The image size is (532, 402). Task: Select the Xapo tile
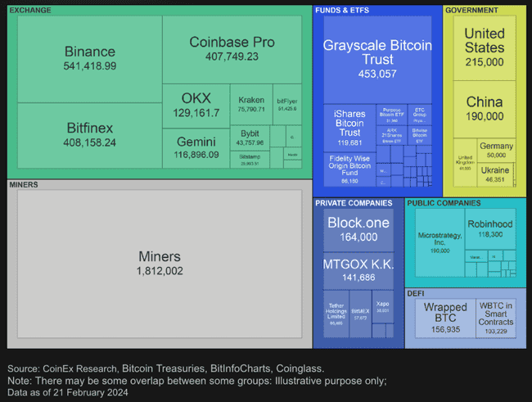coord(383,306)
